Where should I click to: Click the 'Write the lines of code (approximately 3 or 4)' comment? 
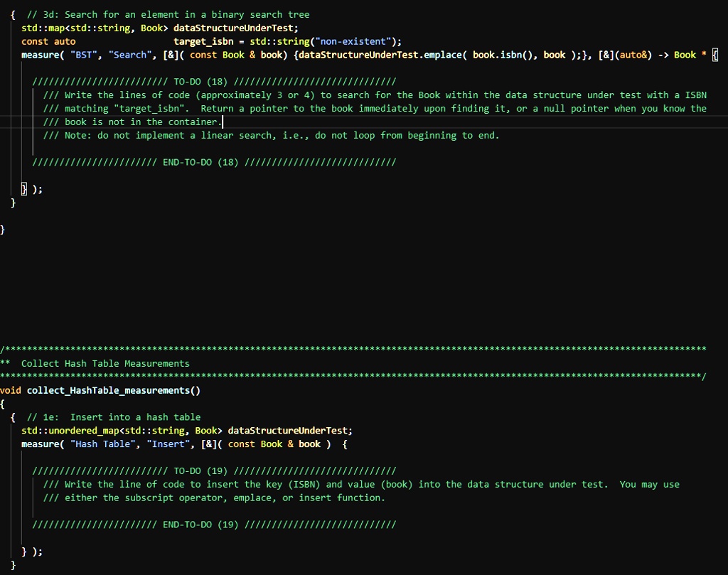pyautogui.click(x=375, y=95)
